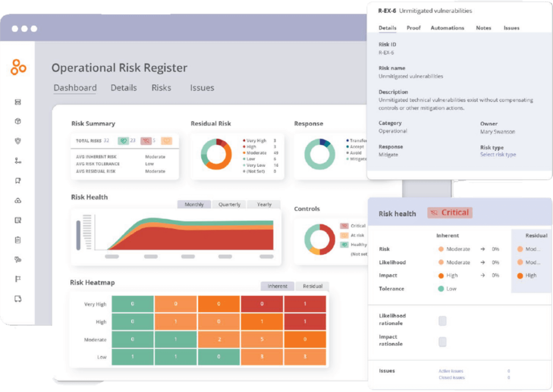The image size is (553, 392).
Task: Switch Risk Health chart to Quarterly
Action: click(x=229, y=205)
